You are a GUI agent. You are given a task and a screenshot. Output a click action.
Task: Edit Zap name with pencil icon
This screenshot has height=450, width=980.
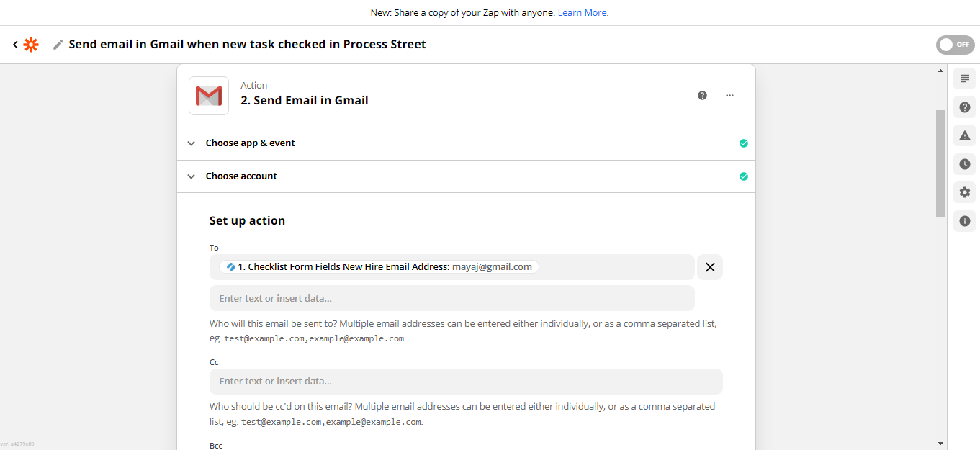point(58,45)
